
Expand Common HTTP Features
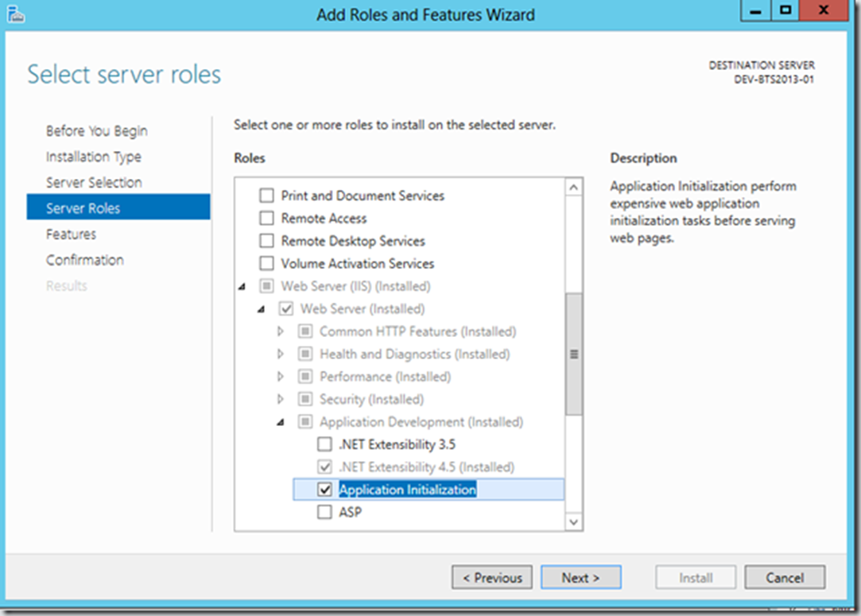click(x=280, y=331)
